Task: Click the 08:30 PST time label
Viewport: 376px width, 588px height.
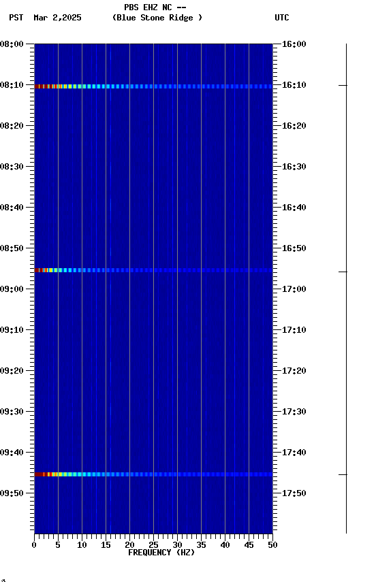Action: tap(12, 167)
